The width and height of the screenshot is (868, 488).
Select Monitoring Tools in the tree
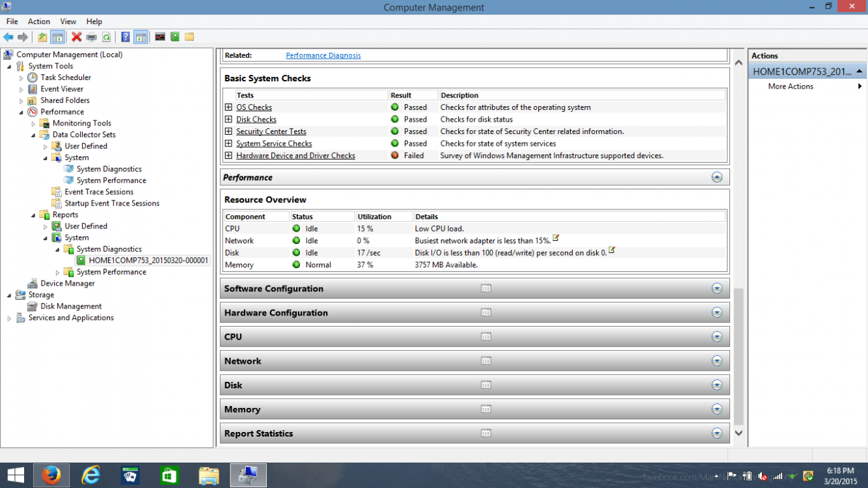pyautogui.click(x=82, y=123)
